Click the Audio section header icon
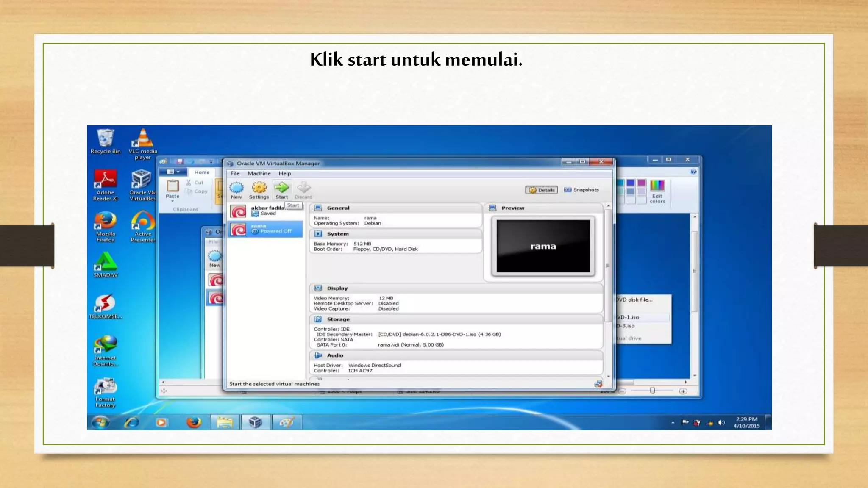This screenshot has width=868, height=488. click(x=318, y=355)
